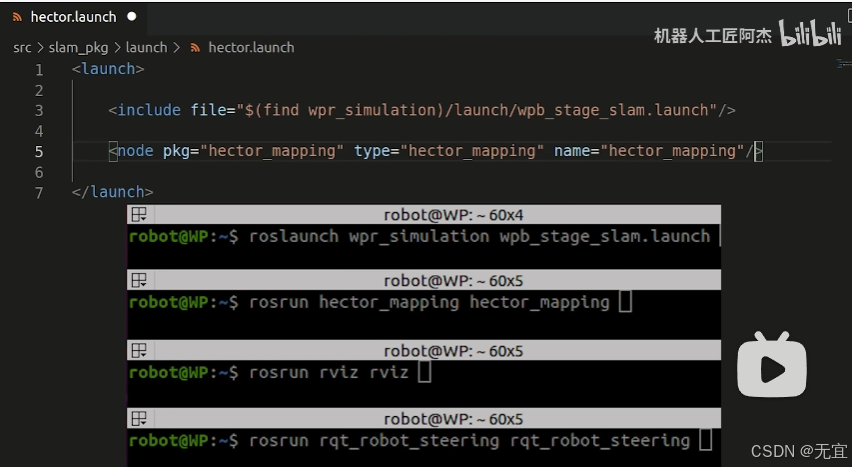Click the minimap at the editor's right edge

point(844,64)
